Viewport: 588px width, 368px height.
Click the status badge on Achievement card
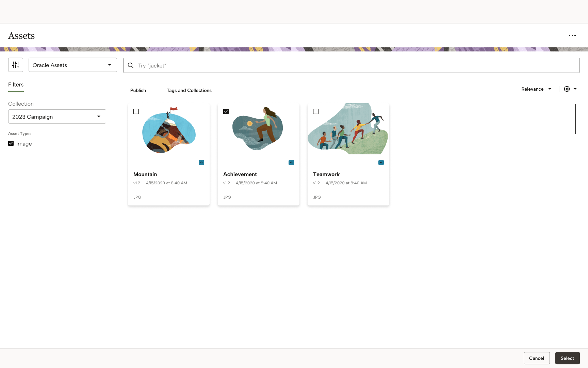coord(291,163)
